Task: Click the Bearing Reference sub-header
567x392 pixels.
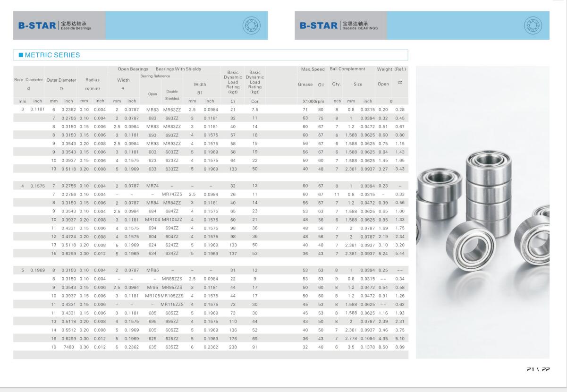Action: coord(155,76)
